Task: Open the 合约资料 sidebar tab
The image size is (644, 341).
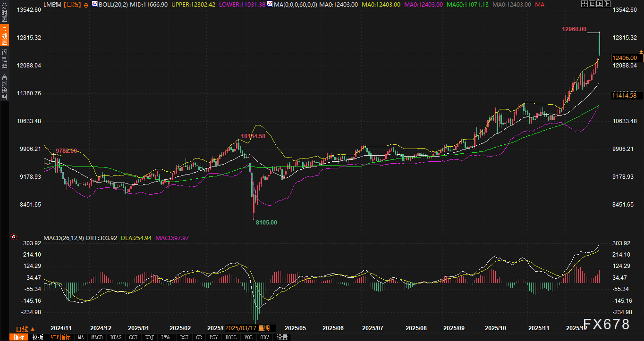Action: click(x=4, y=86)
